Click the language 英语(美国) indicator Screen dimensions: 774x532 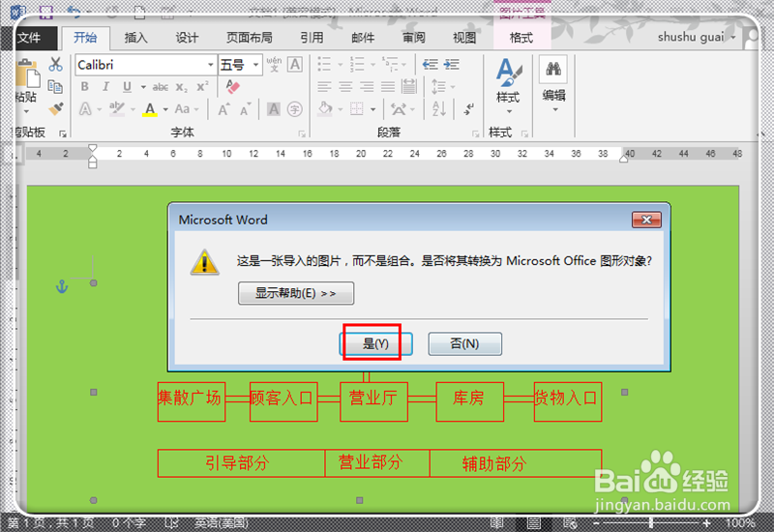[x=222, y=522]
